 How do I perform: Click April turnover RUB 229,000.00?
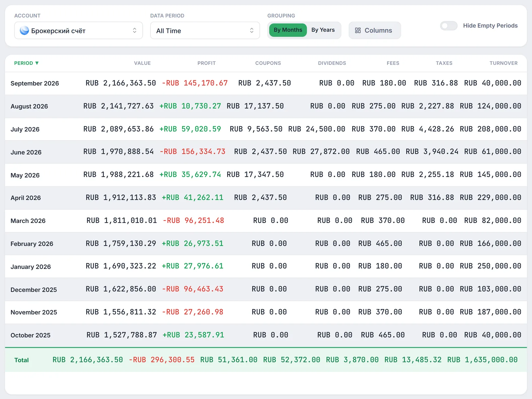pos(490,197)
